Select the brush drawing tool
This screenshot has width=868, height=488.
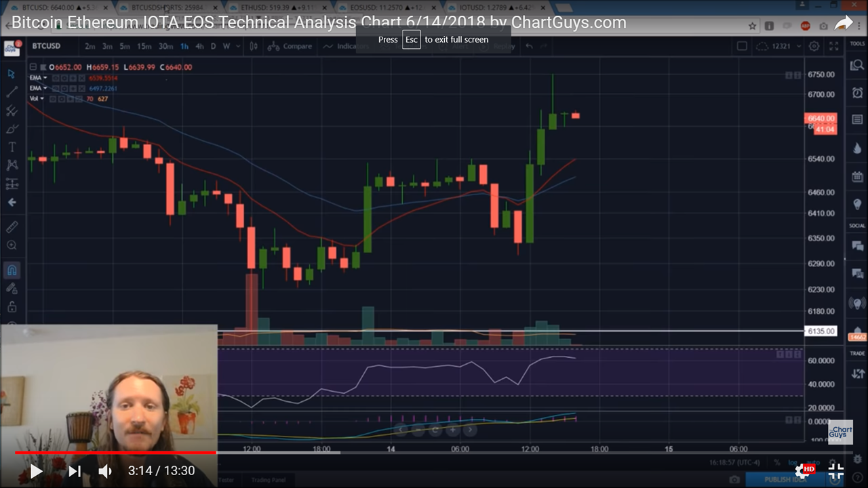(12, 129)
